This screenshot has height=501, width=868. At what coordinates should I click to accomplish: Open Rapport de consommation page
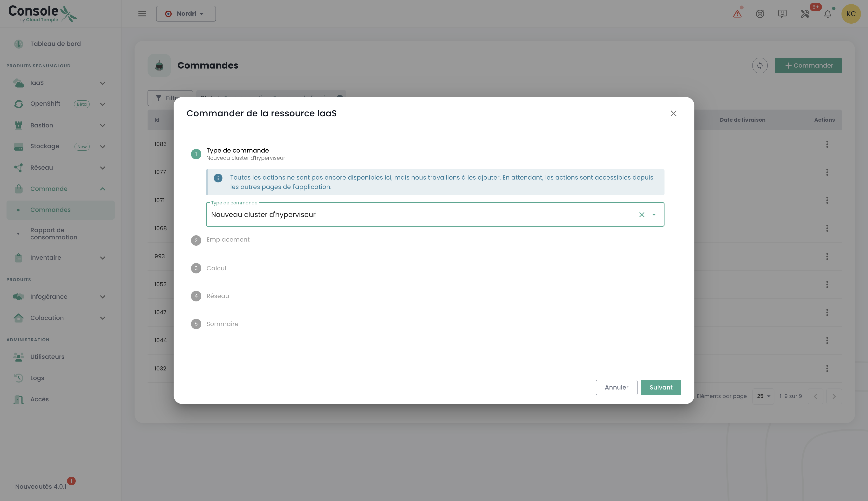tap(54, 234)
